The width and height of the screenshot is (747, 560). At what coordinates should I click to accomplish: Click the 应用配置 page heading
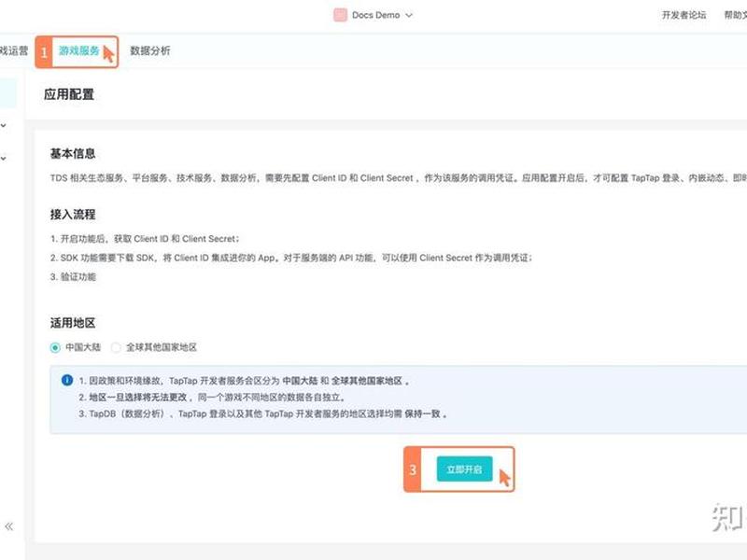69,94
